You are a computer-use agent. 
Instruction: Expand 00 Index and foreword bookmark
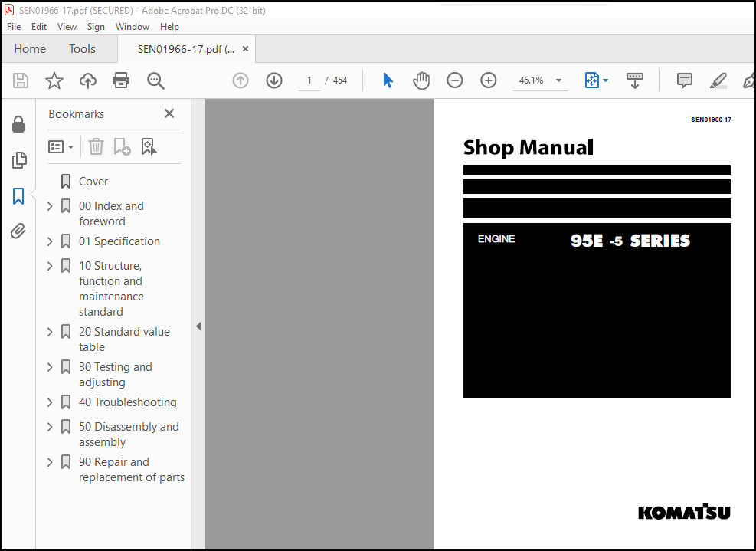(50, 206)
